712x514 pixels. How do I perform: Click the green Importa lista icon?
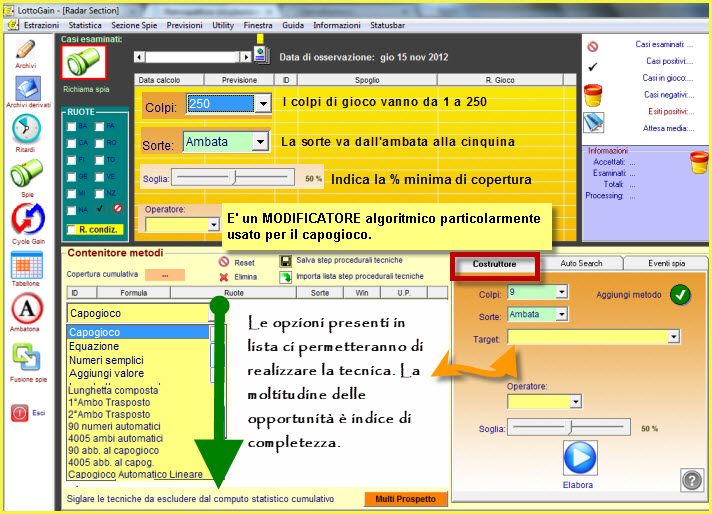[286, 277]
